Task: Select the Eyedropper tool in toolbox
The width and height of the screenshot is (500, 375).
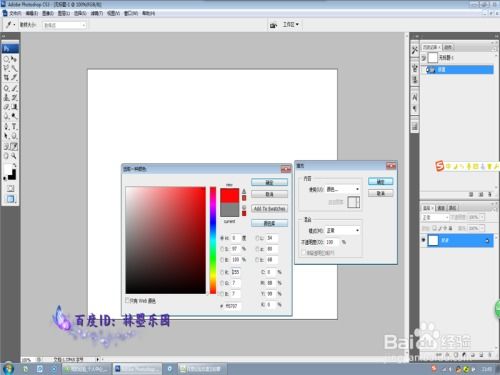Action: pyautogui.click(x=14, y=146)
